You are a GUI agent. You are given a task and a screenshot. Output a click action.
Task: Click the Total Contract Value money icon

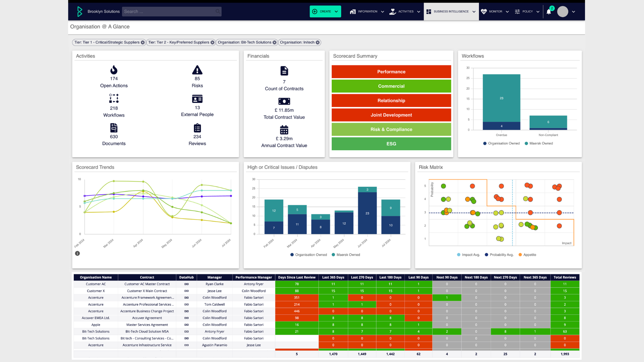pos(284,101)
